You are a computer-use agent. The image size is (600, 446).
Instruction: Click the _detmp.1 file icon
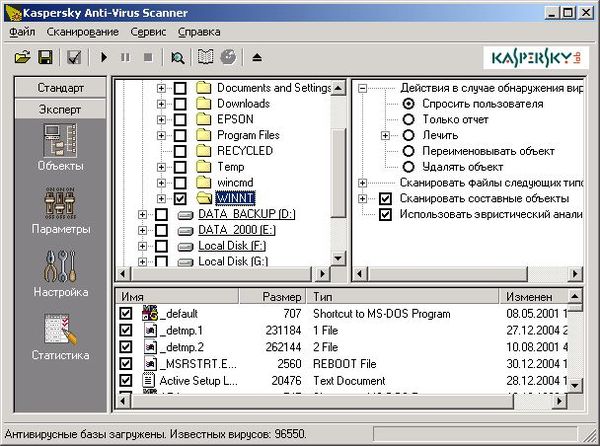150,330
